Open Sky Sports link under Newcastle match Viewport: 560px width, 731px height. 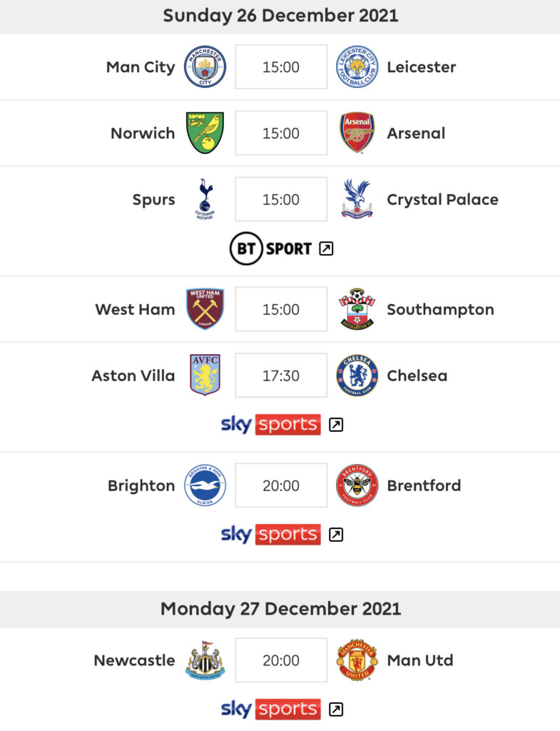(282, 709)
